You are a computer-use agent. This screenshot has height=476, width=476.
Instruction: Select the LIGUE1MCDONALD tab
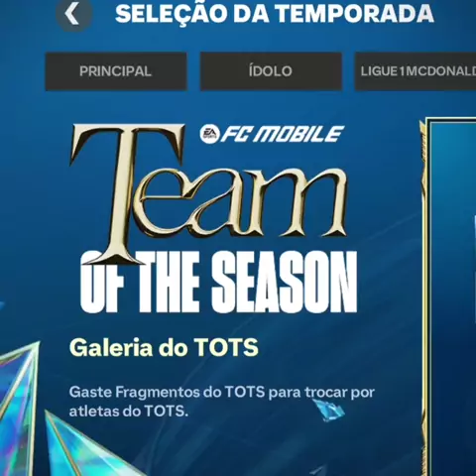tap(416, 71)
